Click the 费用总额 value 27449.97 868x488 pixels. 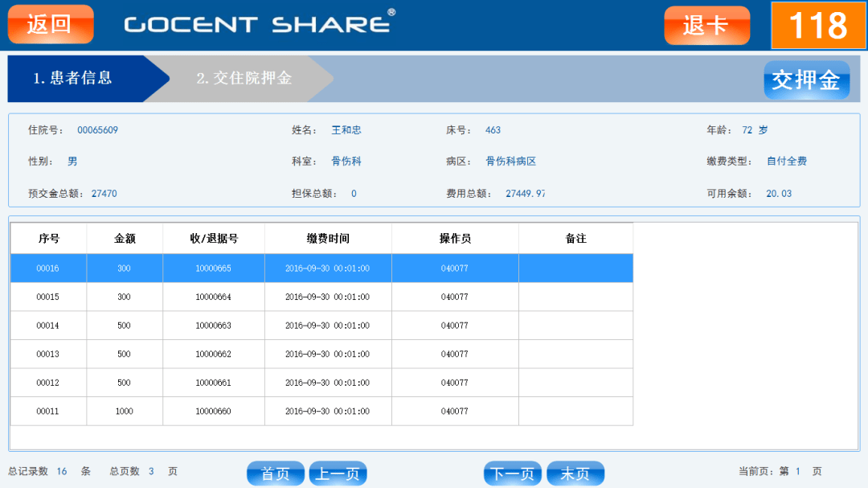(526, 194)
